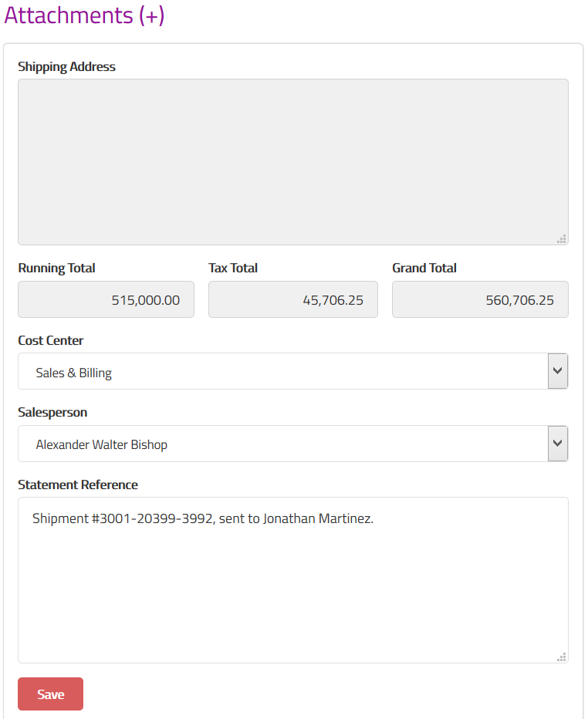Screen dimensions: 588x719
Task: Click the Statement Reference label
Action: [x=78, y=484]
